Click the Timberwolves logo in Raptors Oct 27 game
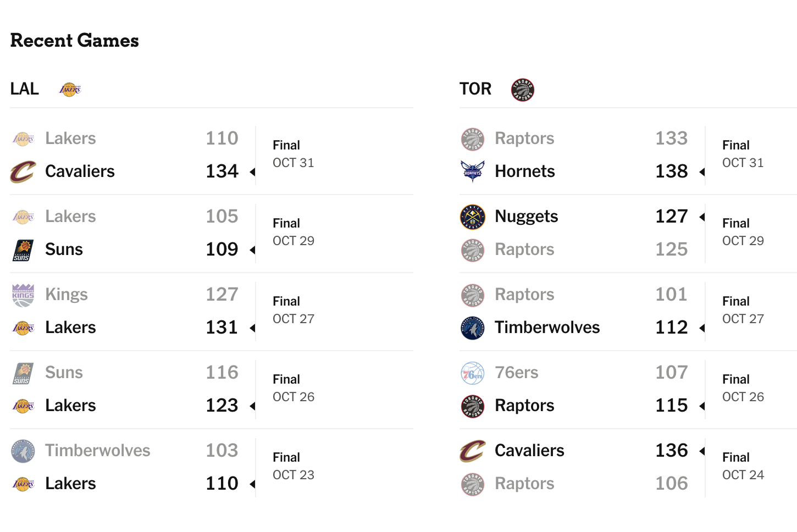Image resolution: width=797 pixels, height=532 pixels. 473,328
